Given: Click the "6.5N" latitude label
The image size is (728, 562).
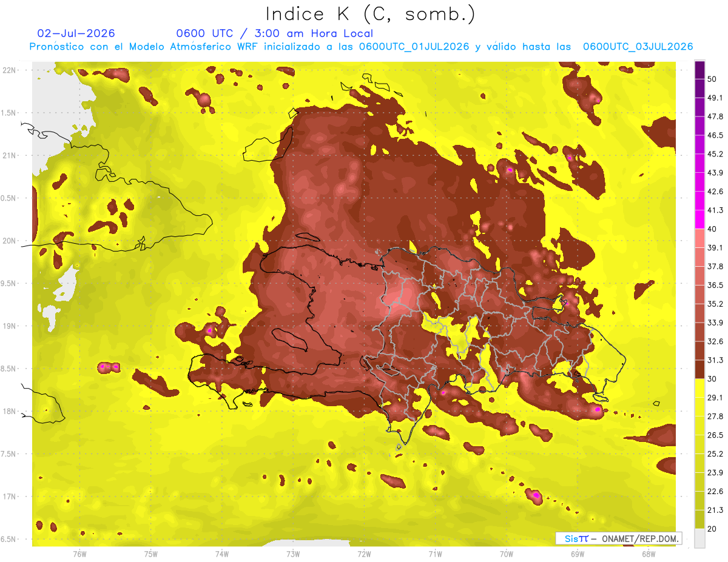Looking at the screenshot, I should (x=8, y=540).
